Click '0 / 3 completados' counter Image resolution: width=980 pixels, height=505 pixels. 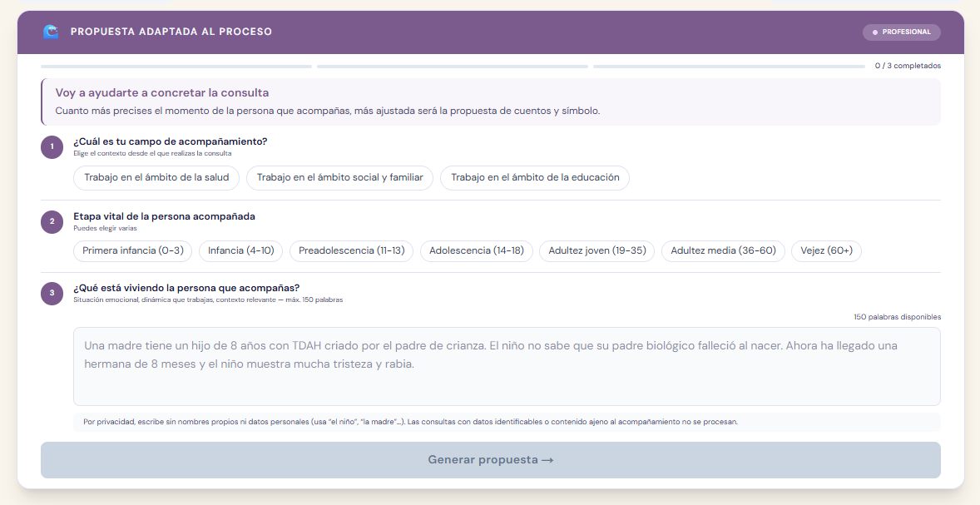tap(908, 66)
